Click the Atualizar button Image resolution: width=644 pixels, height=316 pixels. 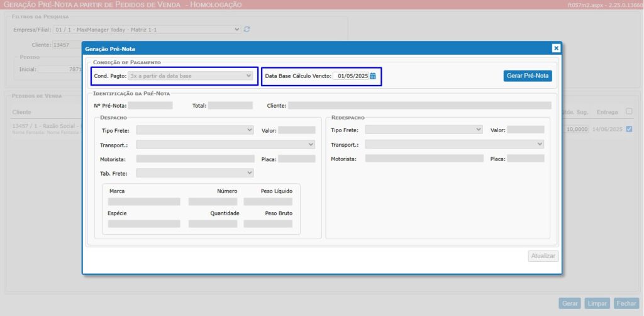pyautogui.click(x=543, y=256)
